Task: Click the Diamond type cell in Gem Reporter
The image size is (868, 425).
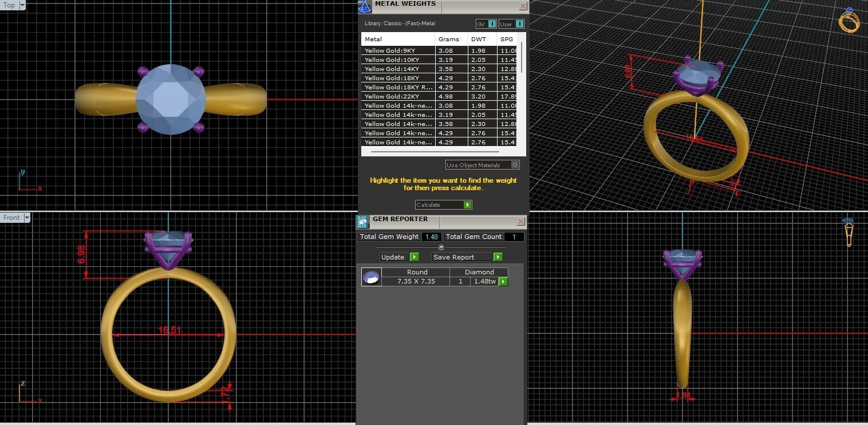Action: 479,272
